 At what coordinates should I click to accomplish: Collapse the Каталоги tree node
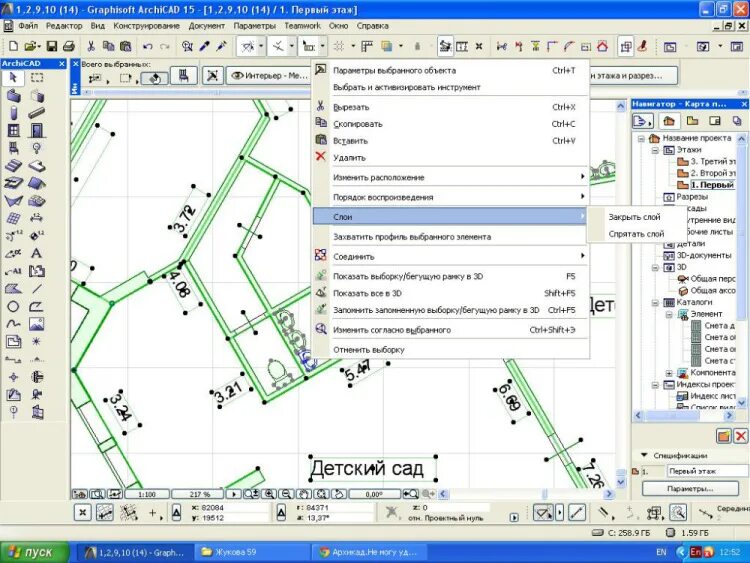point(655,302)
